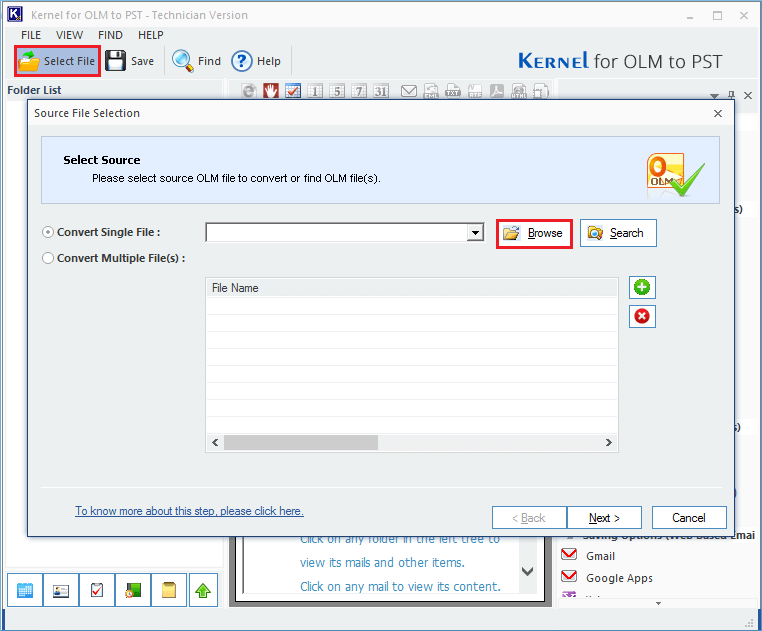Open the Contacts card icon at bottom left
Image resolution: width=762 pixels, height=631 pixels.
pyautogui.click(x=61, y=590)
